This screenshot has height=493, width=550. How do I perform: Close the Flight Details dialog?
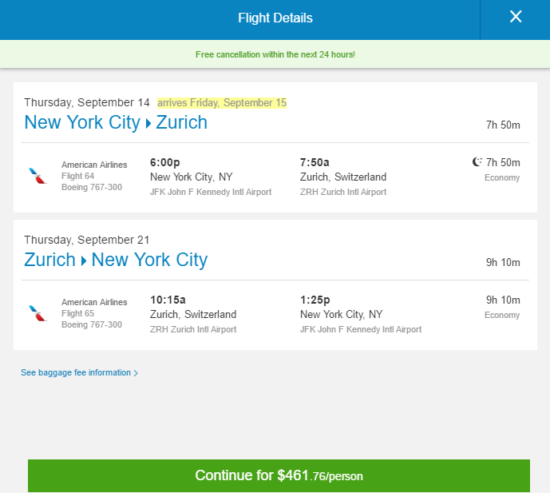pos(515,16)
